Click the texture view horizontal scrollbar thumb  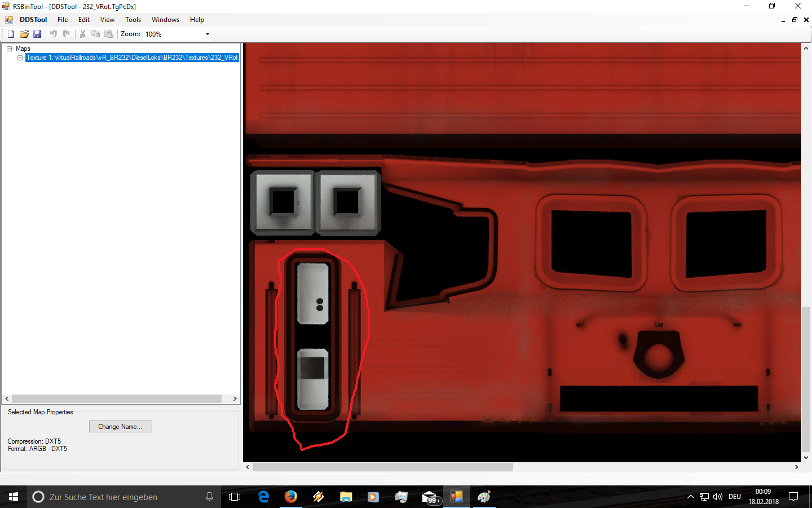(x=383, y=467)
